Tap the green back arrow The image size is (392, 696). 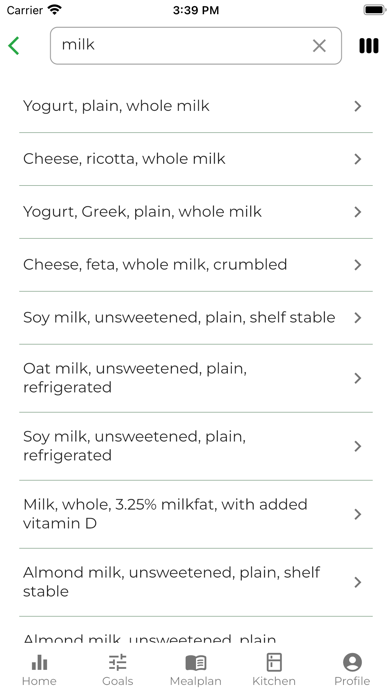(x=14, y=46)
